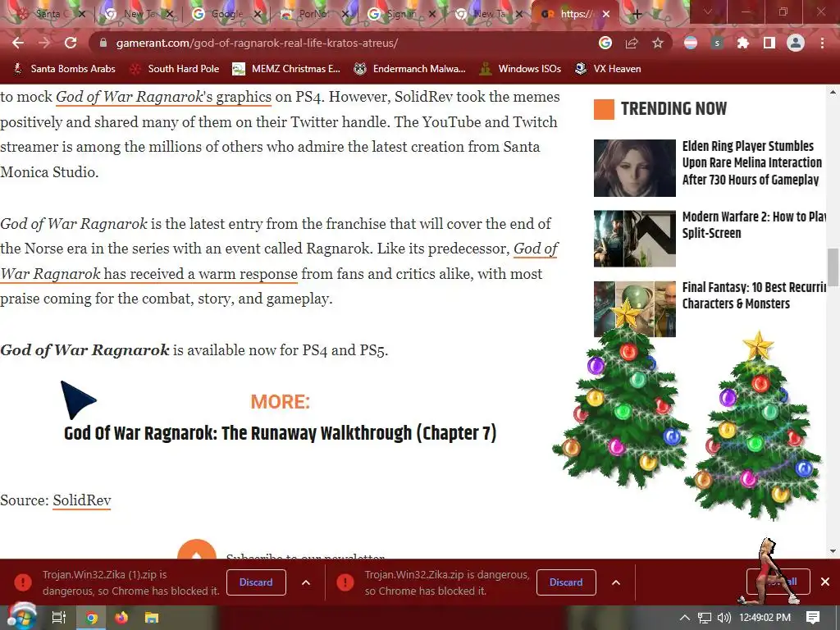Go back to the previous page
The image size is (840, 630).
(x=18, y=43)
